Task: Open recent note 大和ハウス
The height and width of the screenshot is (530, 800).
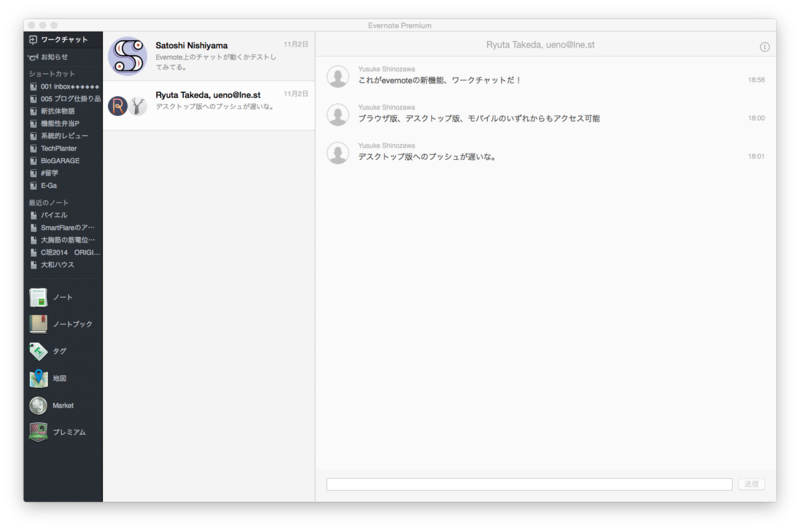Action: click(x=52, y=265)
